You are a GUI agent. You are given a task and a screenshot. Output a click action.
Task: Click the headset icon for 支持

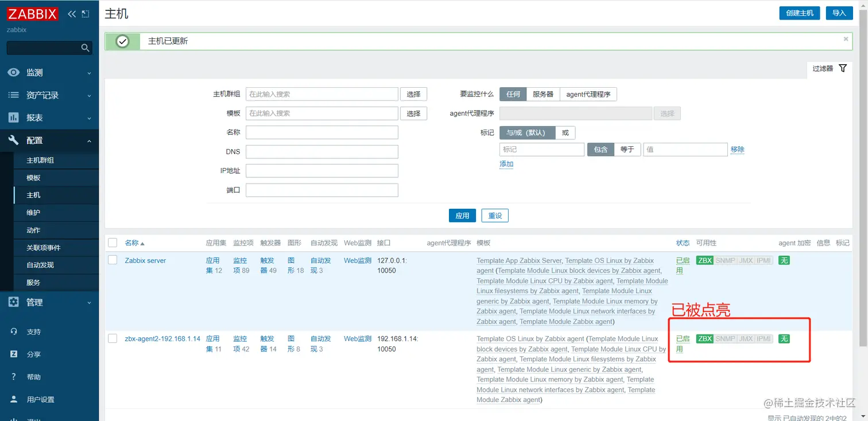pos(14,332)
